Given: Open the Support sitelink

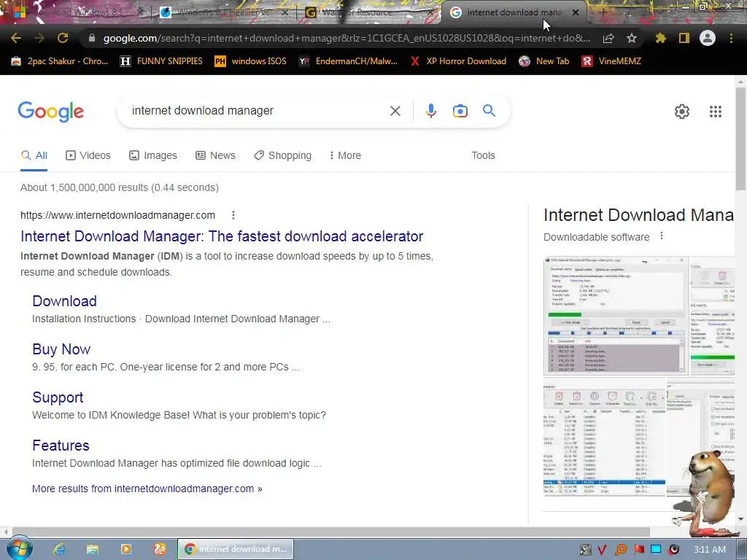Looking at the screenshot, I should [58, 397].
